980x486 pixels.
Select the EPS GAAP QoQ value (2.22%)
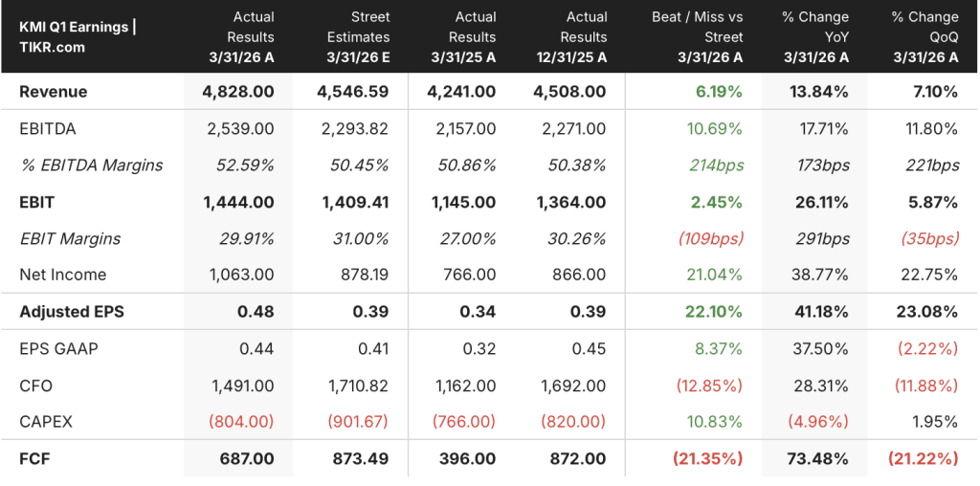927,348
